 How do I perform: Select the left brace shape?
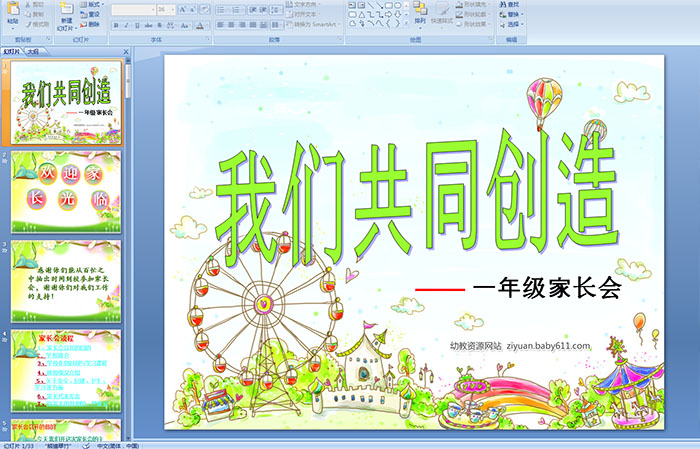coord(388,23)
